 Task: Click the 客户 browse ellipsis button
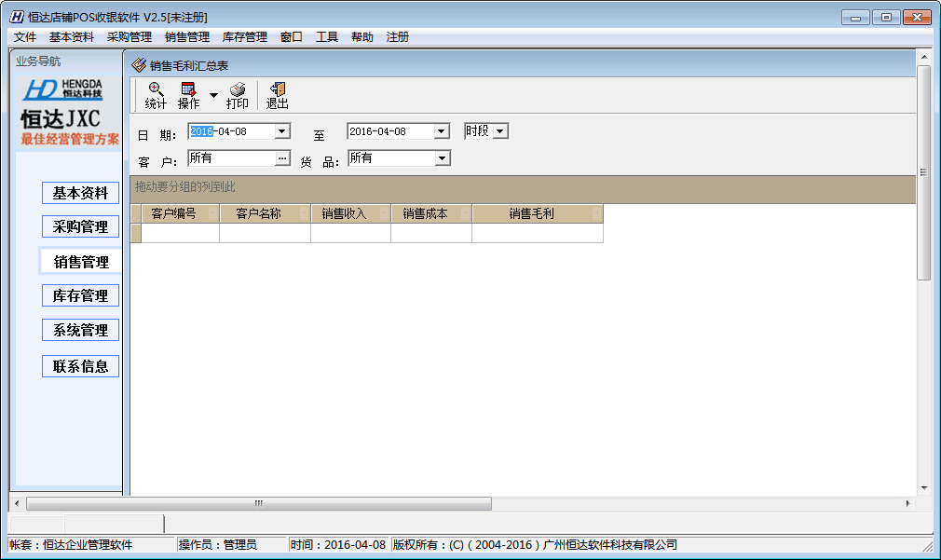(283, 158)
